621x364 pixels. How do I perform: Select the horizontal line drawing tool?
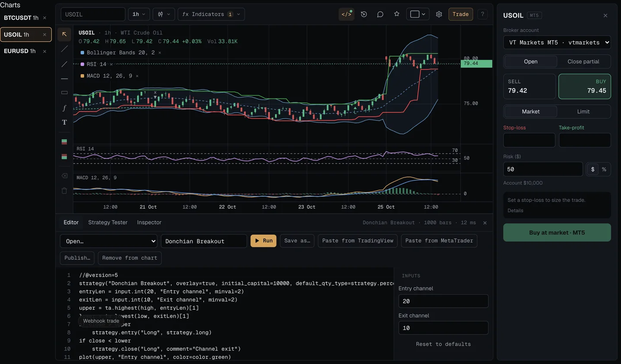click(x=64, y=79)
